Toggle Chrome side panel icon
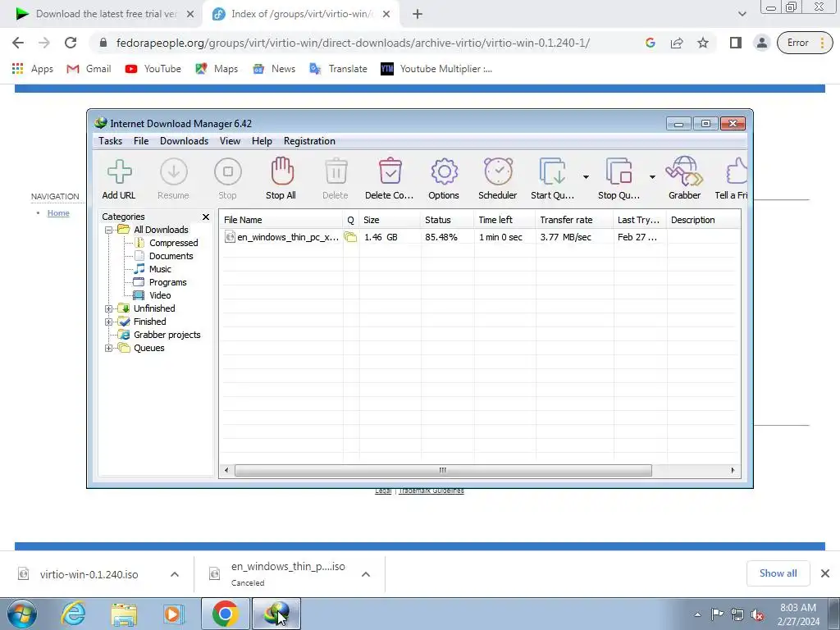This screenshot has height=630, width=840. [736, 43]
